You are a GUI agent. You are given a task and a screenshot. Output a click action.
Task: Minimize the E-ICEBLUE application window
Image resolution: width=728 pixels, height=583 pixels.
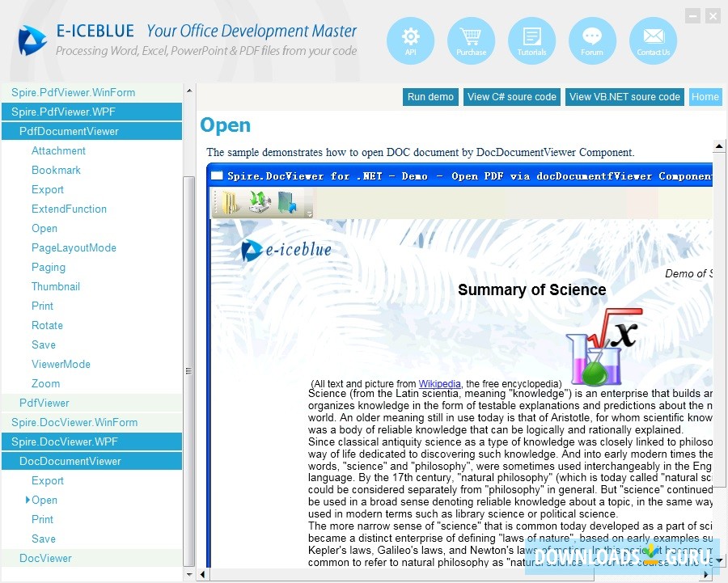coord(692,16)
